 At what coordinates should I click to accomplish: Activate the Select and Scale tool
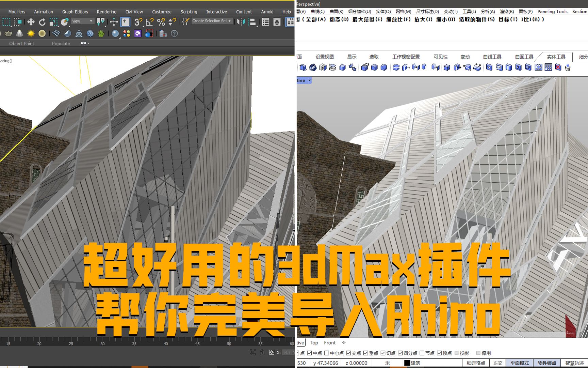[53, 22]
